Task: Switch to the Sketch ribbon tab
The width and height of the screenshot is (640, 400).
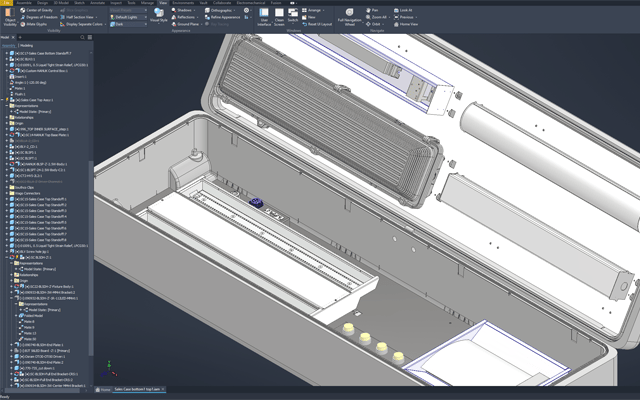Action: pyautogui.click(x=79, y=3)
